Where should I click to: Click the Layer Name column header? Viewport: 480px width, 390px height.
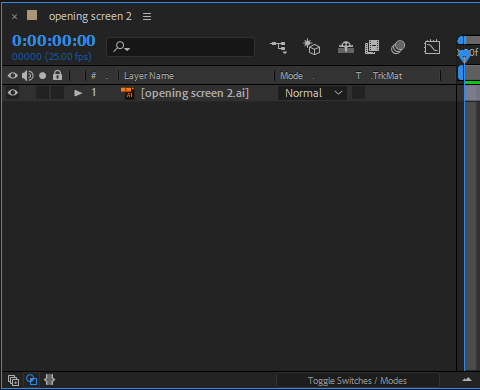pos(149,76)
